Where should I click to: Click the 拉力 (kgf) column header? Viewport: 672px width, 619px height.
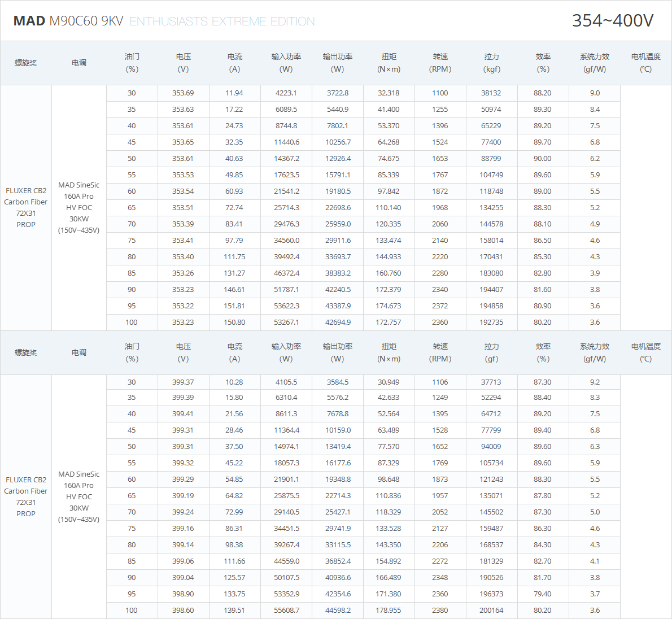491,63
